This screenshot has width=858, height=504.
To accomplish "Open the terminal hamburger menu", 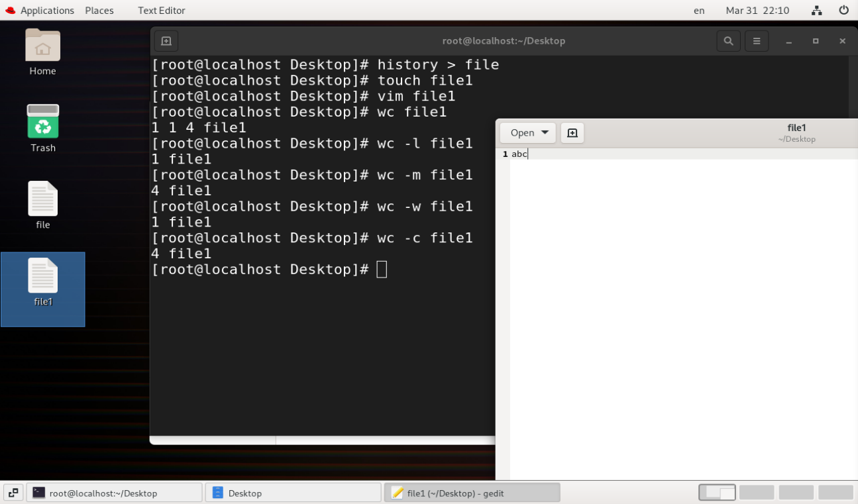I will [x=756, y=41].
